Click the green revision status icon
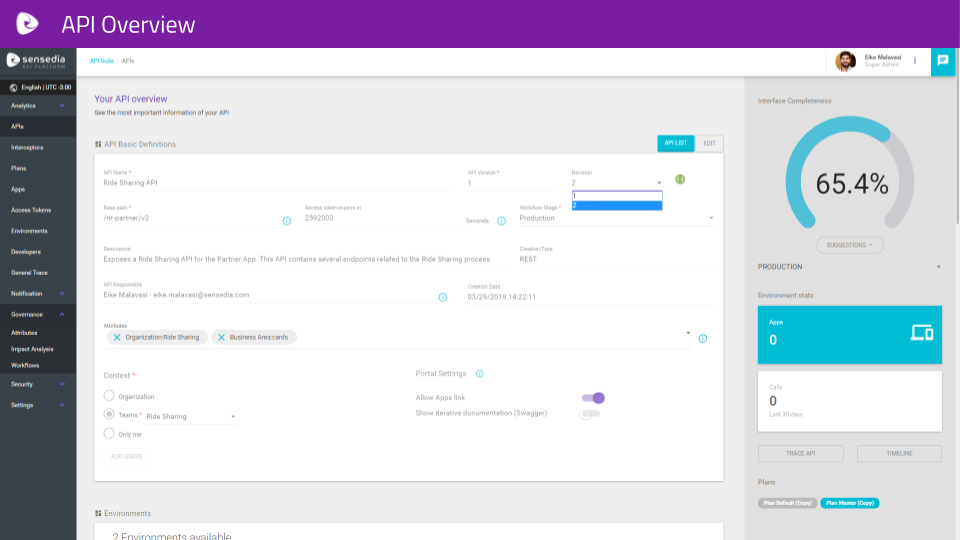960x540 pixels. [x=680, y=179]
